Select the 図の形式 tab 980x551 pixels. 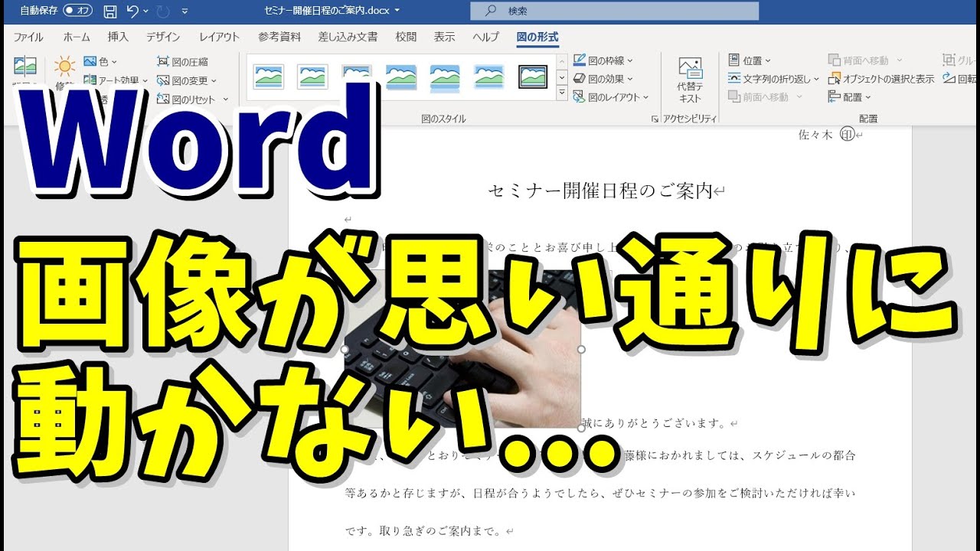537,37
